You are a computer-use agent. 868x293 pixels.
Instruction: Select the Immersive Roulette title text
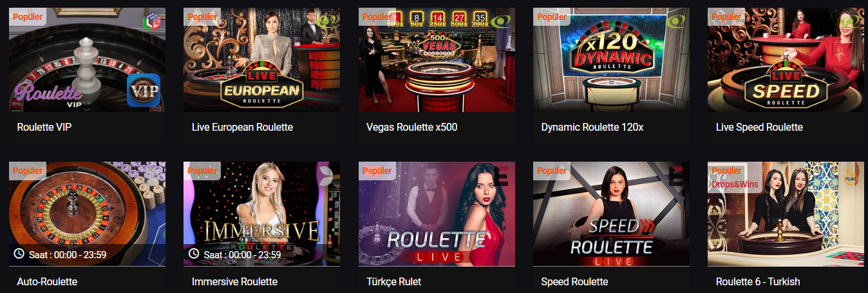pos(235,282)
